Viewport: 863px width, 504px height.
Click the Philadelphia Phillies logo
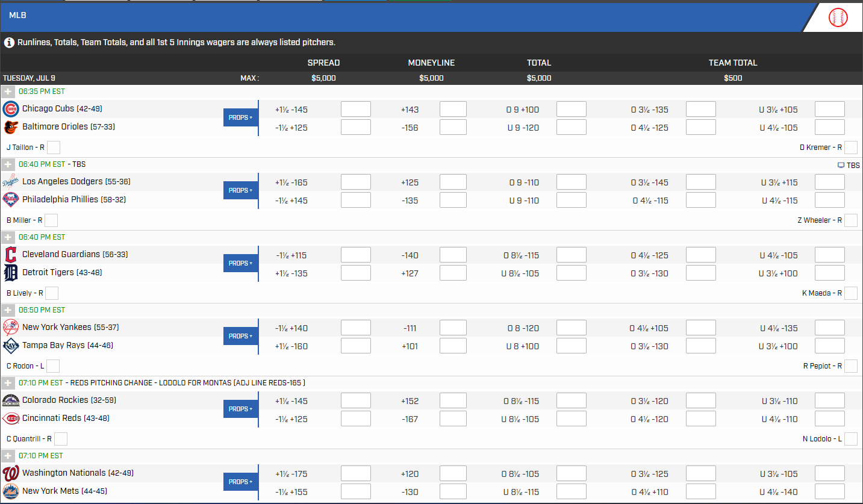click(11, 200)
